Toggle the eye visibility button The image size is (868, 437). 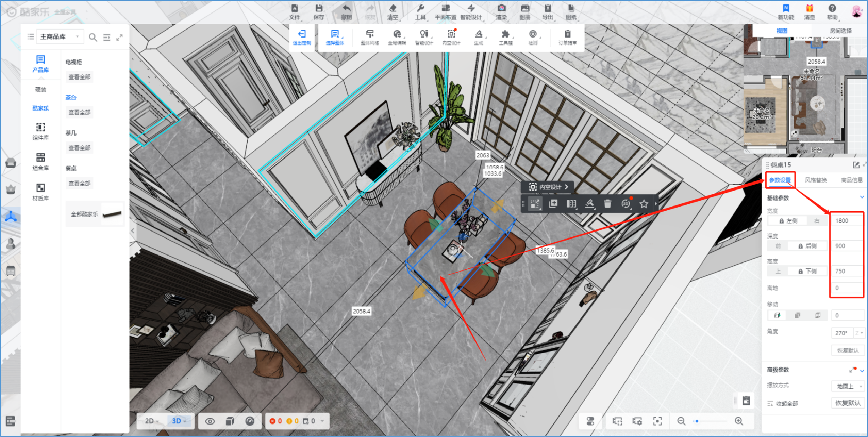point(210,421)
